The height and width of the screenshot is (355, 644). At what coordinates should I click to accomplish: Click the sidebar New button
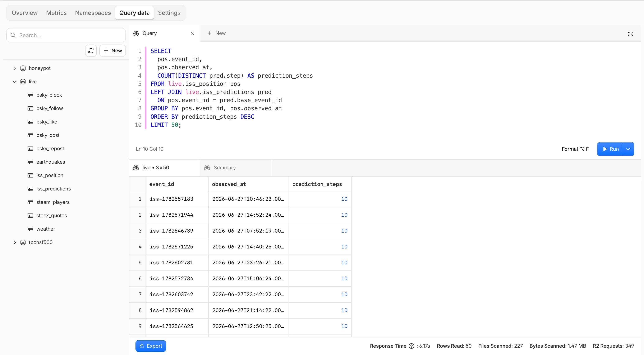pyautogui.click(x=112, y=51)
